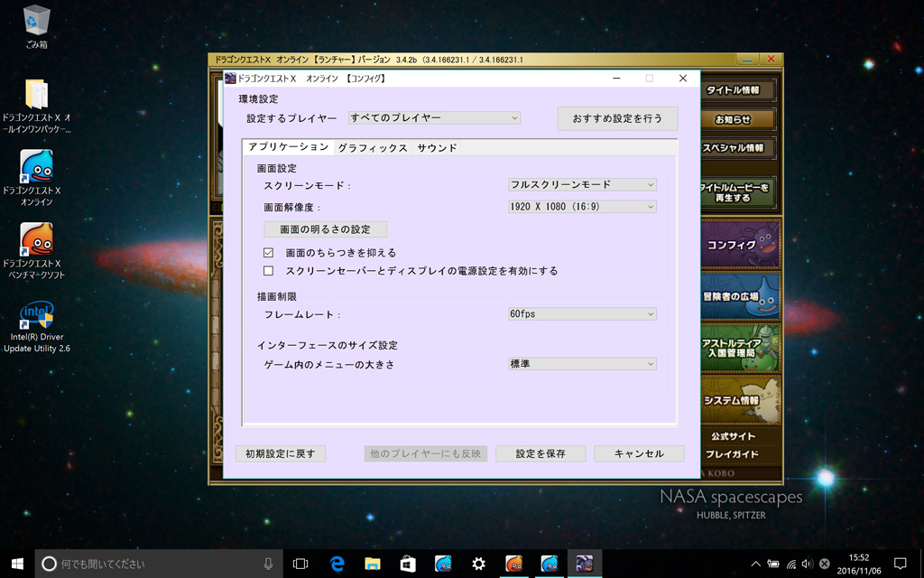924x578 pixels.
Task: Switch to the サウンド tab
Action: (x=437, y=148)
